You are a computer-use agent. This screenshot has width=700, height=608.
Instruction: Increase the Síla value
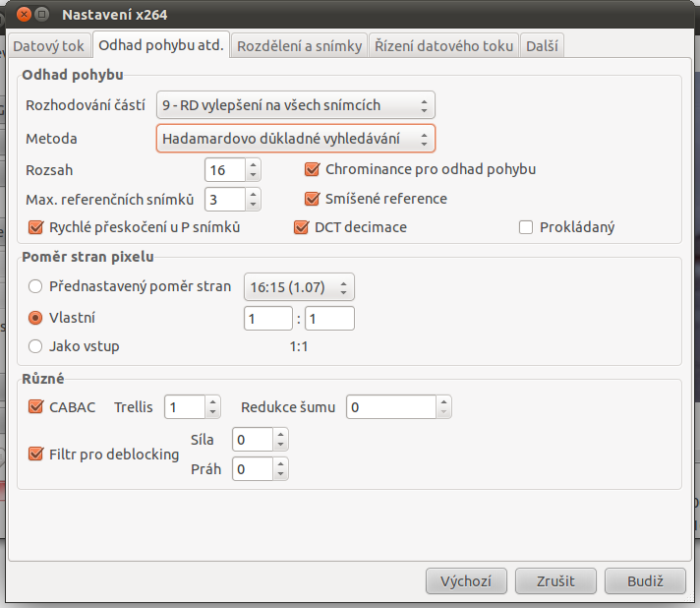click(281, 434)
